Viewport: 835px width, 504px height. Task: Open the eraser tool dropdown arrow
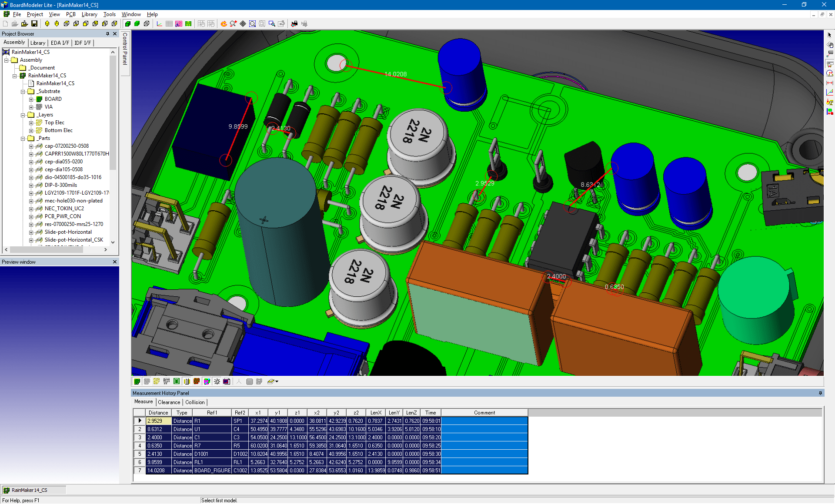277,381
